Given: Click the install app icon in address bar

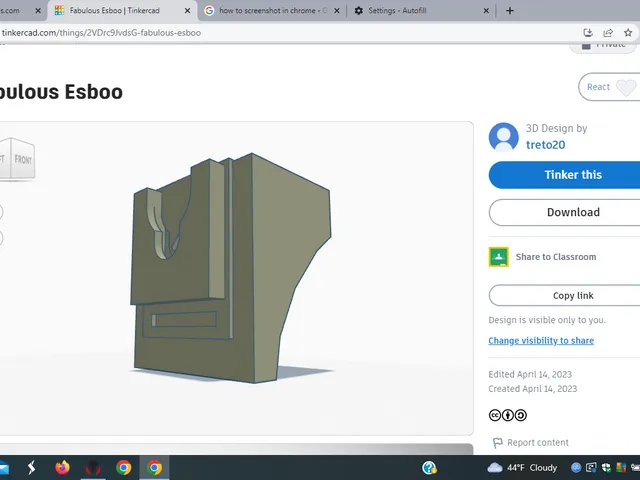Looking at the screenshot, I should (588, 33).
